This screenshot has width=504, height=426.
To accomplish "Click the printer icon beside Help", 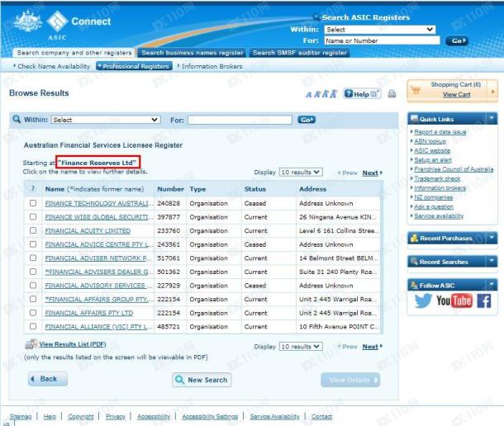I will click(x=392, y=94).
